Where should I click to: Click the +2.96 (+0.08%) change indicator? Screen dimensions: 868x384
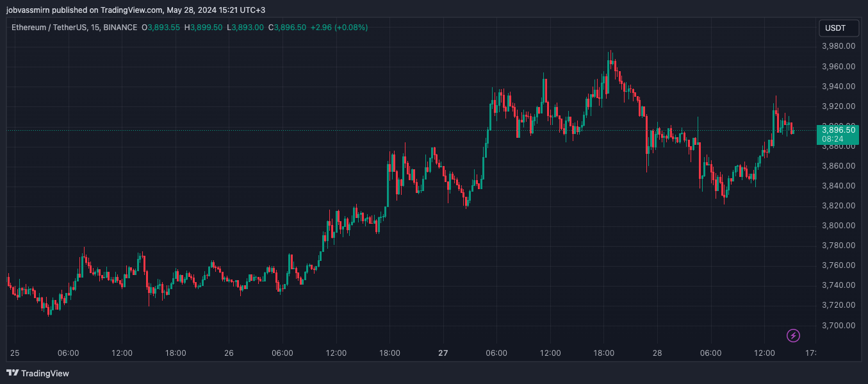tap(339, 28)
